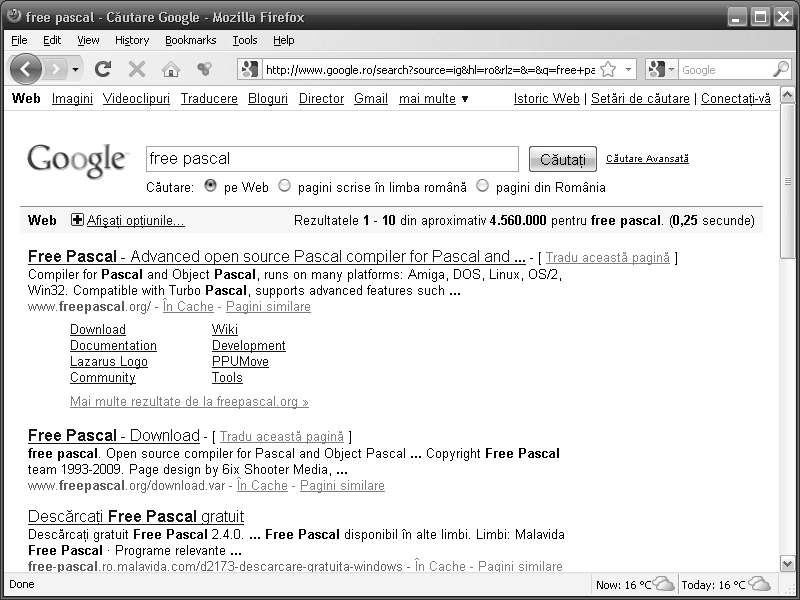Open 'Pagini similare' for www.freepascal.org/
Viewport: 800px width, 600px height.
click(268, 307)
